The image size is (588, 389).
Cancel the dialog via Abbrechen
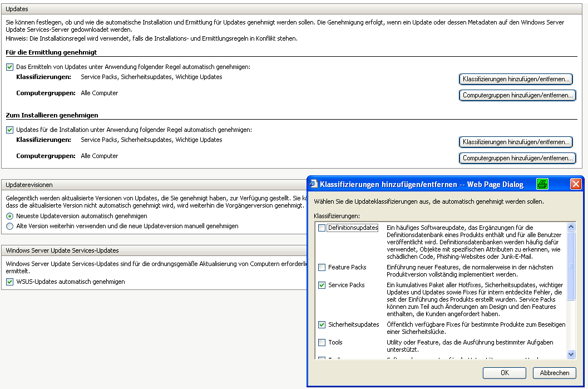pyautogui.click(x=554, y=373)
